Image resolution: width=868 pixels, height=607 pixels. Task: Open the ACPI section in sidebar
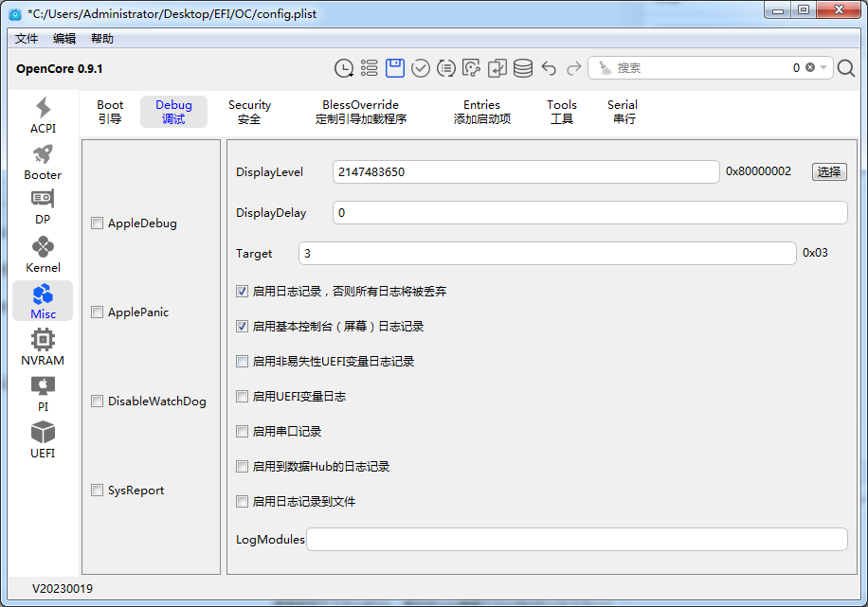click(43, 116)
